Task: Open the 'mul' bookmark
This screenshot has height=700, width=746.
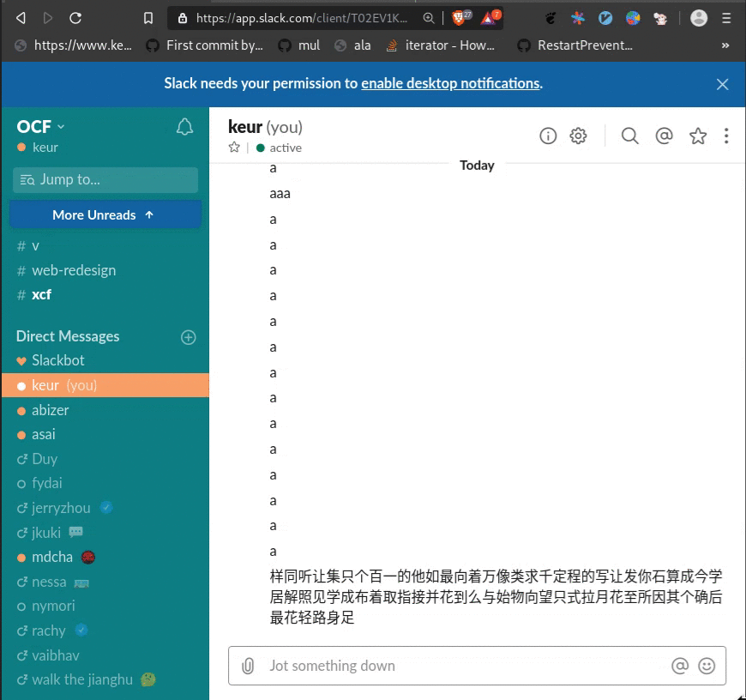Action: coord(298,45)
